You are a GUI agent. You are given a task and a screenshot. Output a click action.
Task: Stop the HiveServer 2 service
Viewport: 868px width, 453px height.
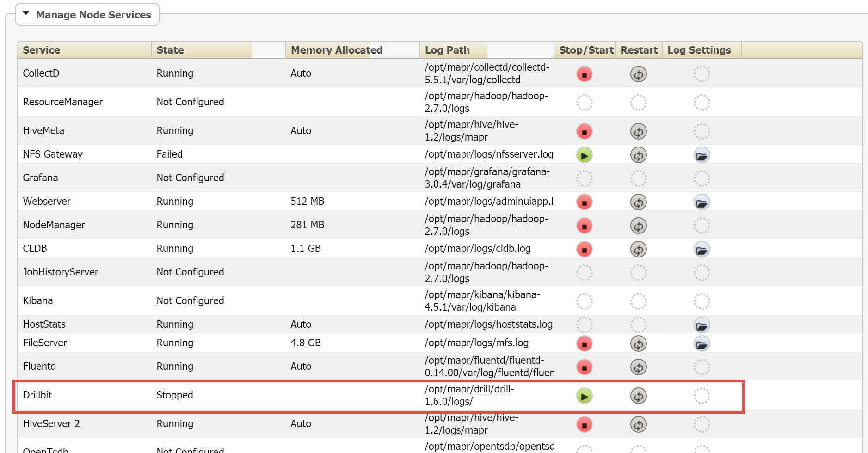(x=585, y=425)
